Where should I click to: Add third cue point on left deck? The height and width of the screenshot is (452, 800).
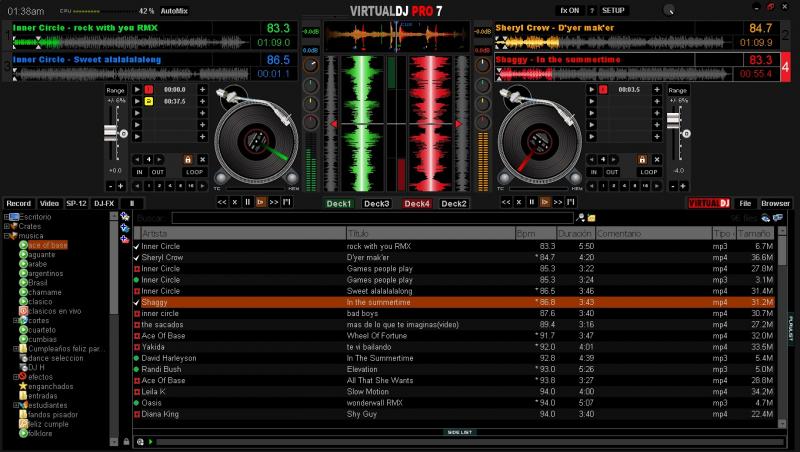pos(203,113)
